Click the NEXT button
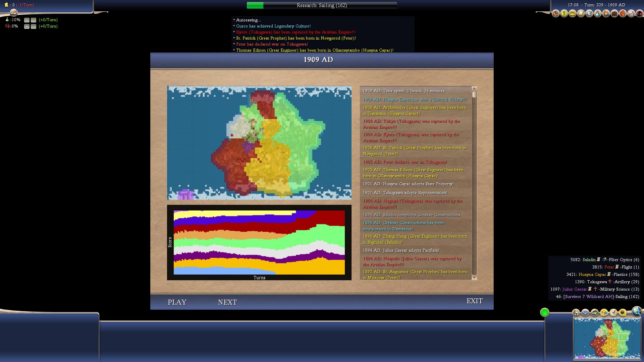Viewport: 644px width, 362px height. coord(227,302)
